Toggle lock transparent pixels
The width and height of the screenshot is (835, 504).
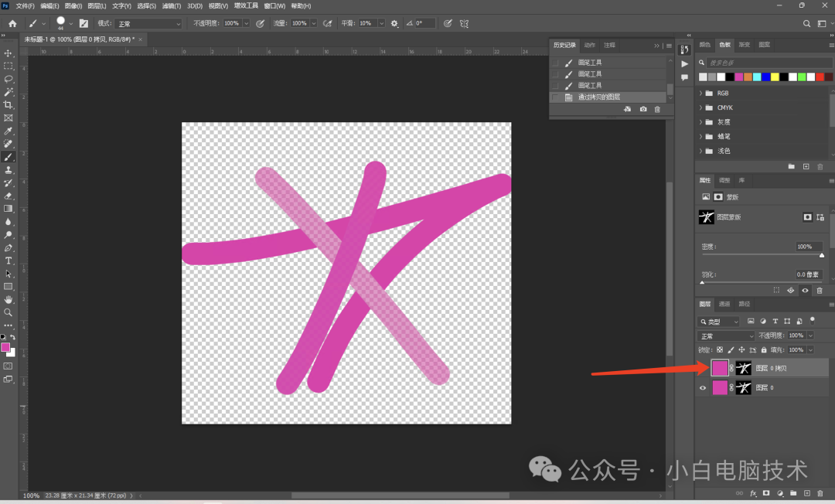click(720, 349)
